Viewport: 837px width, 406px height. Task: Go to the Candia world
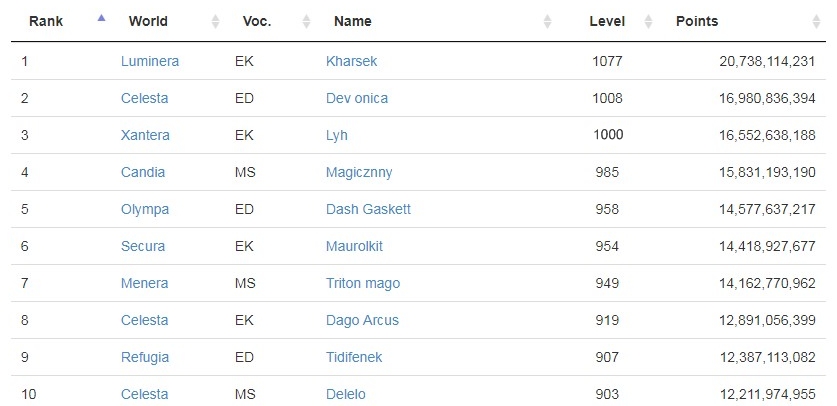point(142,172)
